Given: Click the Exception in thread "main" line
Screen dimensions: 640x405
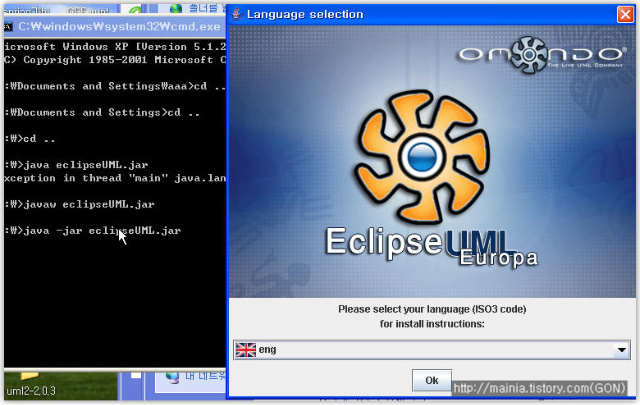Looking at the screenshot, I should coord(115,178).
